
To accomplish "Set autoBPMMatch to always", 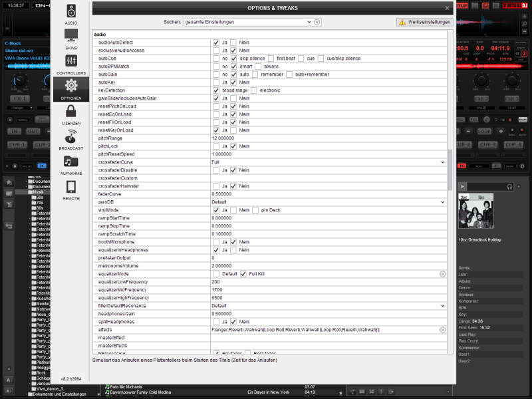I will (258, 66).
